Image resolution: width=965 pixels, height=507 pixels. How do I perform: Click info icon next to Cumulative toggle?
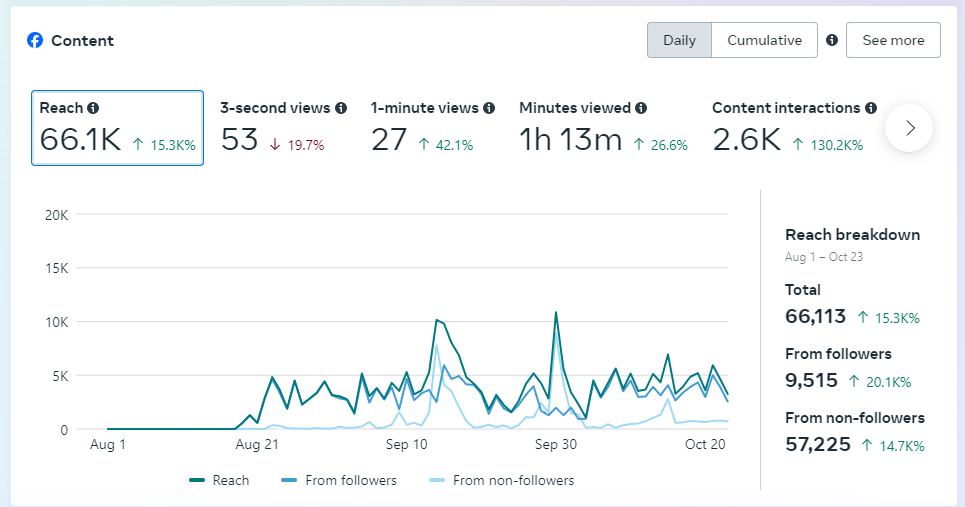click(x=832, y=41)
